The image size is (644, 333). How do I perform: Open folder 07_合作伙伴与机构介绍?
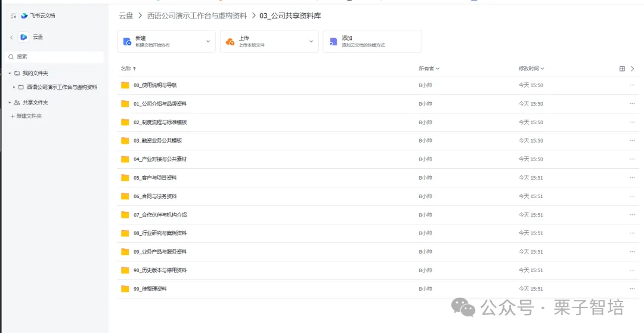pos(160,215)
